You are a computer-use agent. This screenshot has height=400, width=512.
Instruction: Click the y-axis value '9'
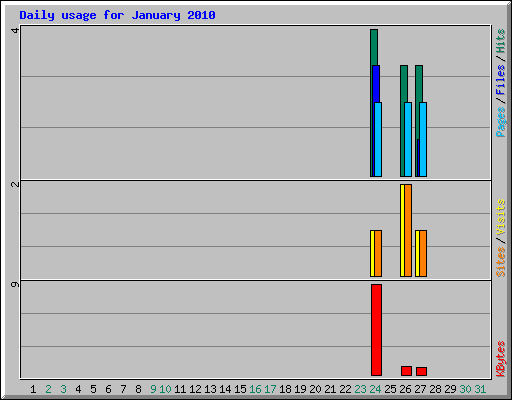15,284
